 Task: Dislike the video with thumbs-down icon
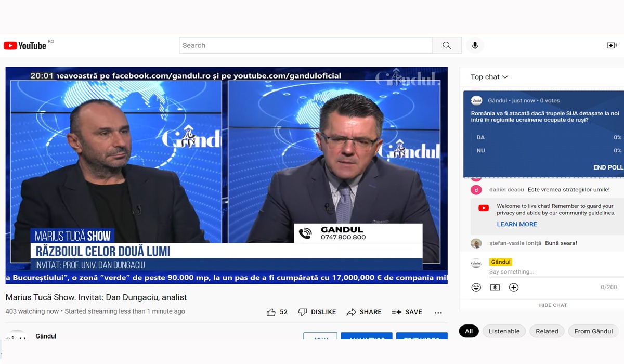(x=303, y=312)
